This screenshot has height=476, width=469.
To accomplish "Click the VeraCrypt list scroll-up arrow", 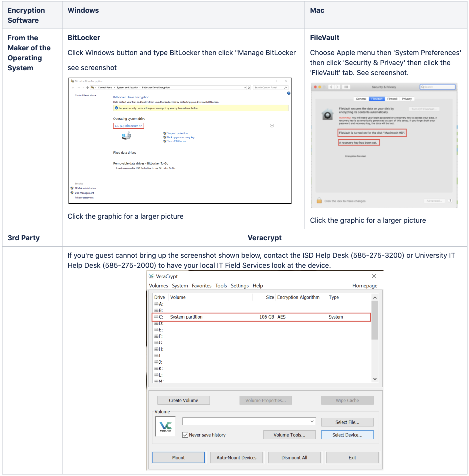I will pos(375,298).
